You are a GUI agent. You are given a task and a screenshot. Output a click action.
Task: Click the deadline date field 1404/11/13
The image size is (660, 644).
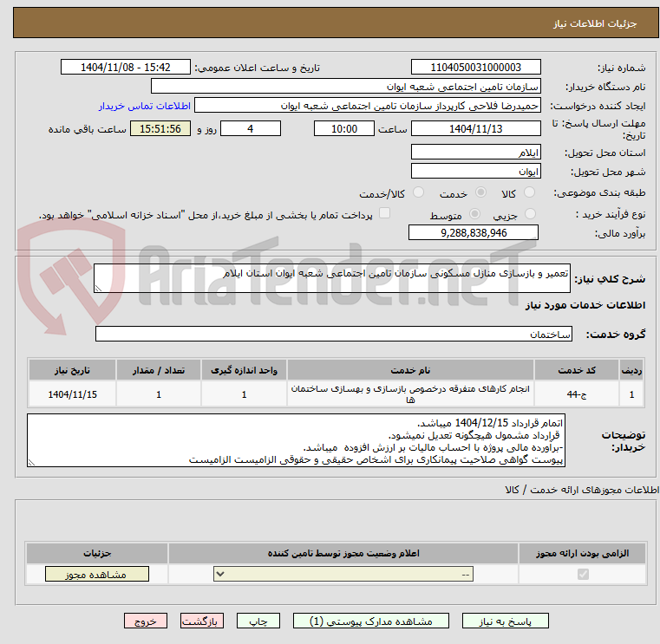(x=475, y=129)
